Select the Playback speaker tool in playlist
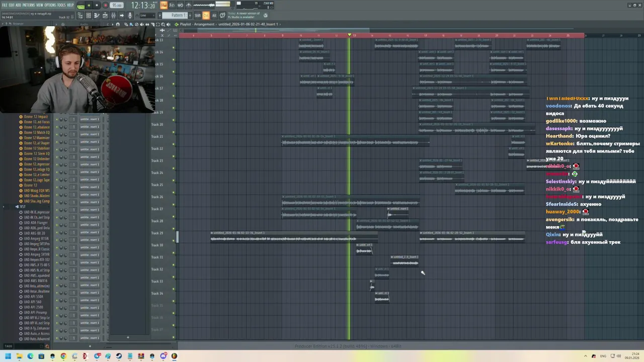 pos(169,25)
